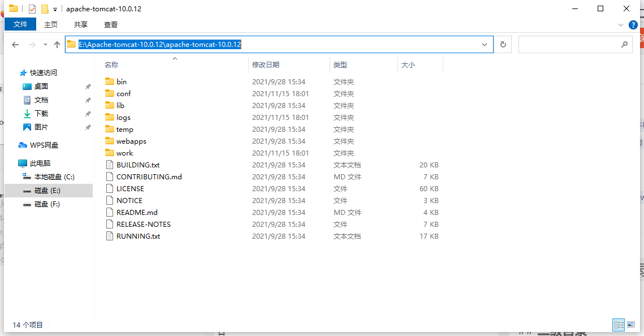The height and width of the screenshot is (336, 644).
Task: Click the 60 KB size cell
Action: click(429, 188)
